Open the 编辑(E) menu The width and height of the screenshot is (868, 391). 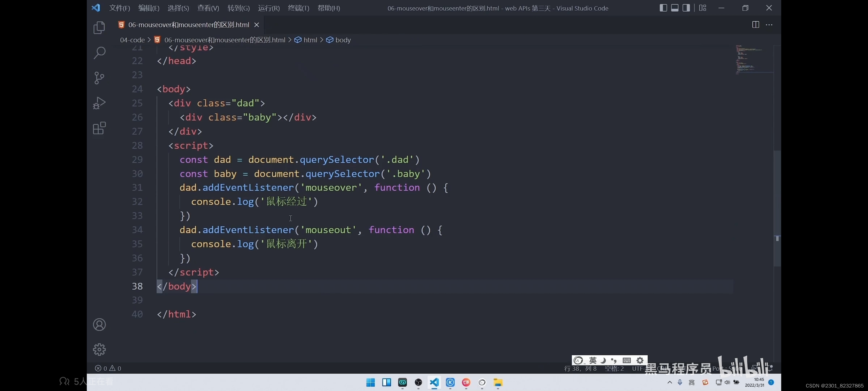149,8
